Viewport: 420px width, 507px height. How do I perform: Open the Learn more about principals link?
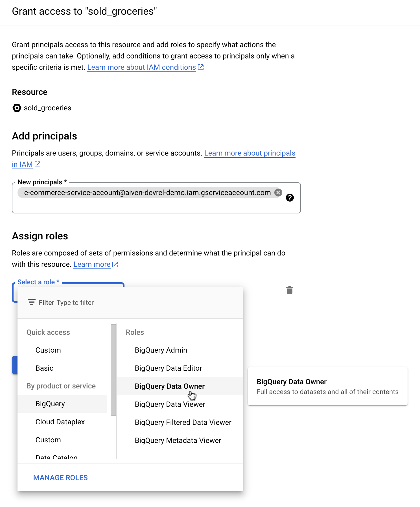click(x=250, y=153)
